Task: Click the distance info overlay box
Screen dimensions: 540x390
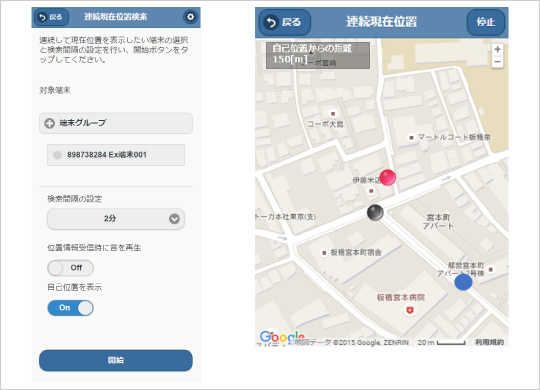Action: [318, 55]
